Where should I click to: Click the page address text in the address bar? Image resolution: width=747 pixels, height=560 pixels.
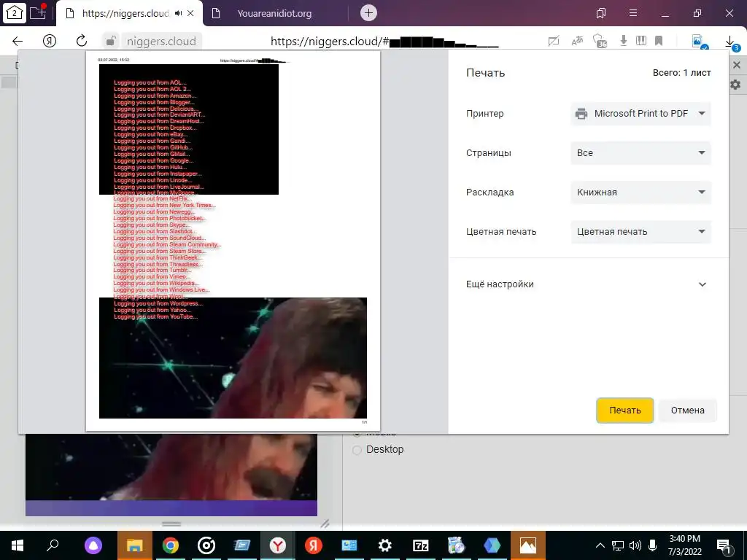[x=384, y=42]
